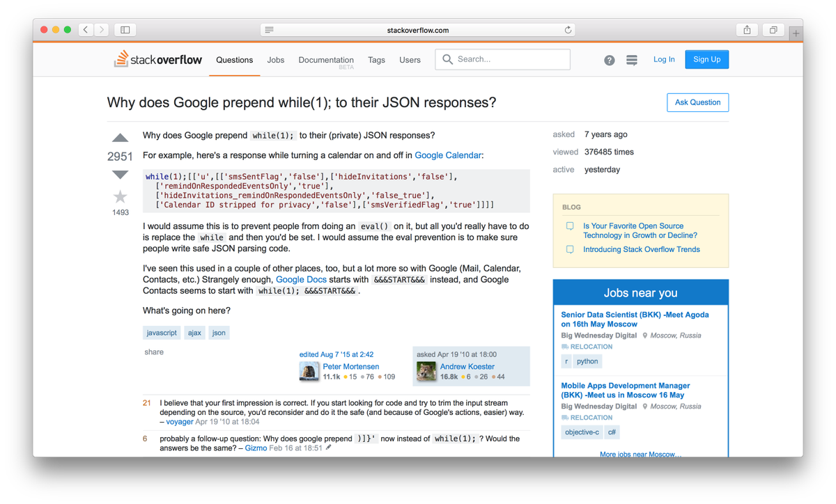Upvote the question with the up arrow
Image resolution: width=836 pixels, height=504 pixels.
coord(120,138)
